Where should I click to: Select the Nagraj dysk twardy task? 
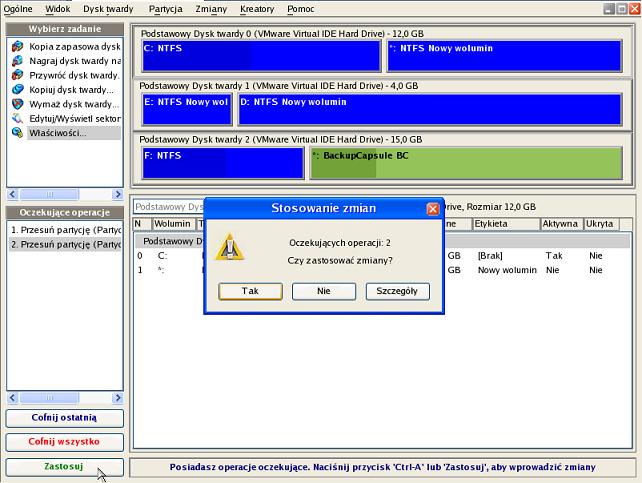click(75, 61)
